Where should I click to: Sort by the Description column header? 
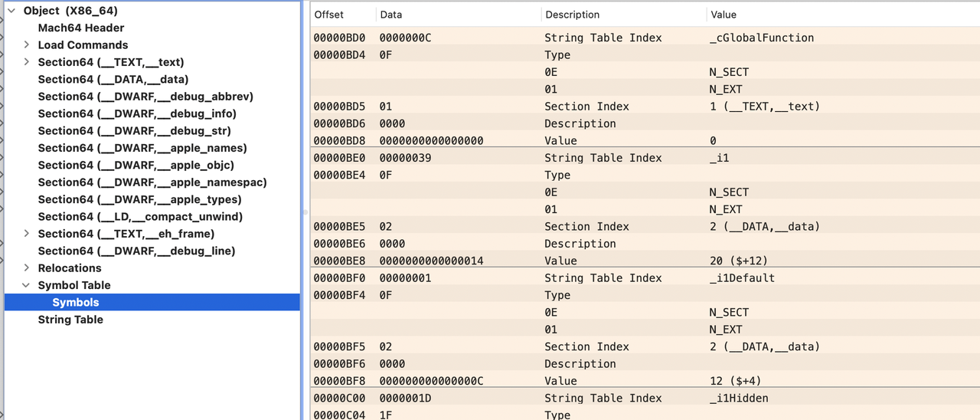pos(573,15)
